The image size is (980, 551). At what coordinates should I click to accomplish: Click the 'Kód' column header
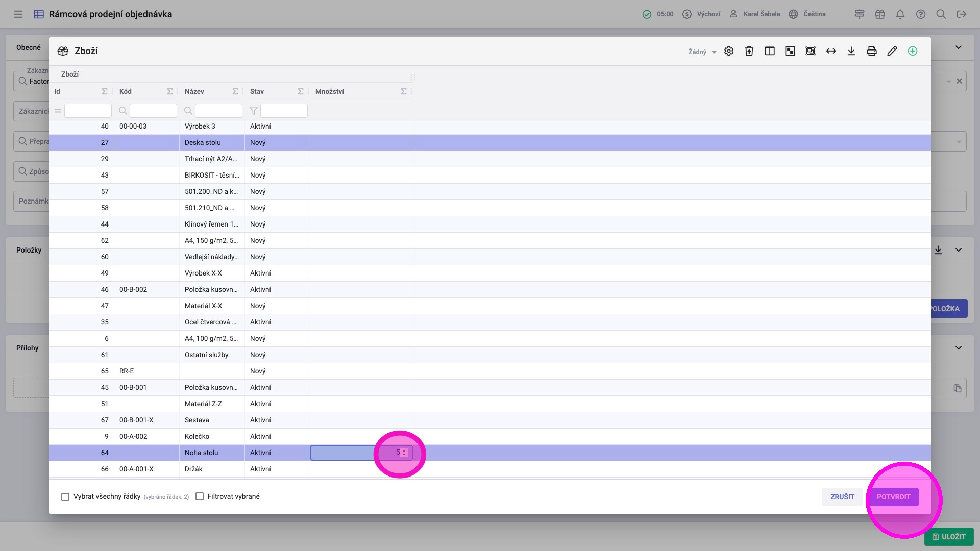point(126,92)
